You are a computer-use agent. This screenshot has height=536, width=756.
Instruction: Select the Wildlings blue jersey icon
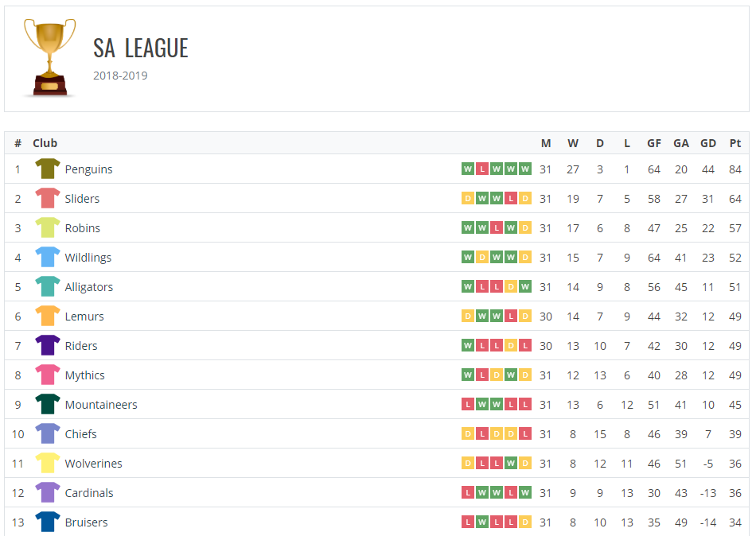[x=48, y=257]
